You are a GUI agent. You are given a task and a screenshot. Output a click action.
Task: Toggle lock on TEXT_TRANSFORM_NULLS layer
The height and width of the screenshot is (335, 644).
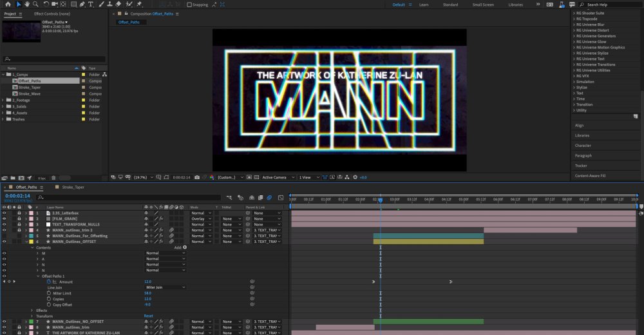pos(19,224)
